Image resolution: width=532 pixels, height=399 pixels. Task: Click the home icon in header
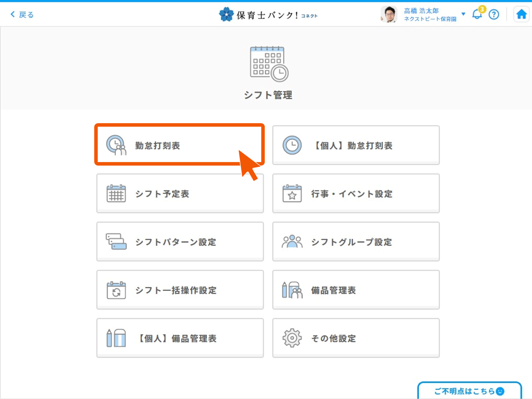[521, 14]
